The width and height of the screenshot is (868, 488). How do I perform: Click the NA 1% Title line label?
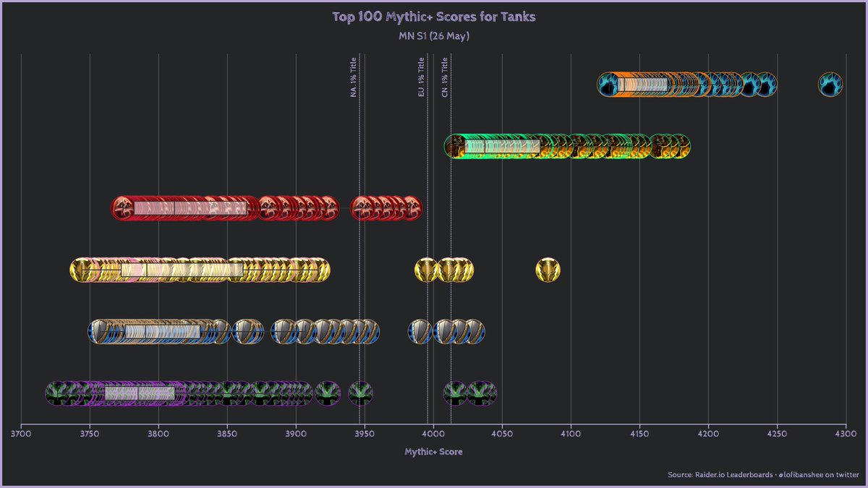[353, 77]
